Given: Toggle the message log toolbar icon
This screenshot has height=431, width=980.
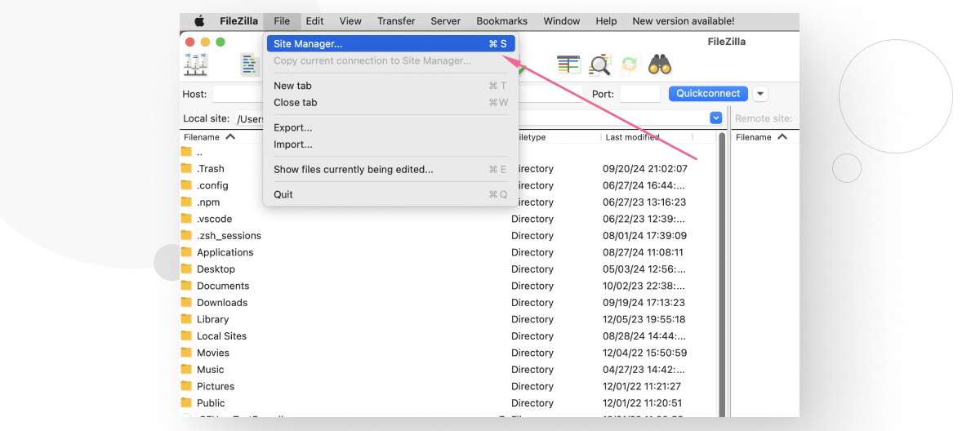Looking at the screenshot, I should click(x=250, y=64).
